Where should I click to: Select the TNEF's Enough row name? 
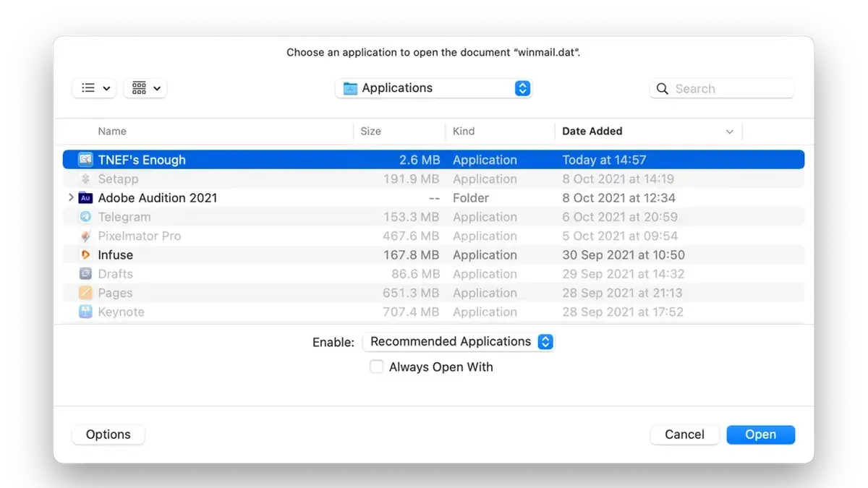[x=142, y=160]
